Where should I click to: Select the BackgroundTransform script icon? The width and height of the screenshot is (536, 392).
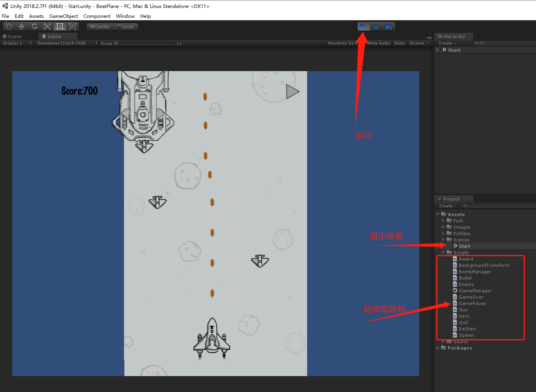point(455,265)
